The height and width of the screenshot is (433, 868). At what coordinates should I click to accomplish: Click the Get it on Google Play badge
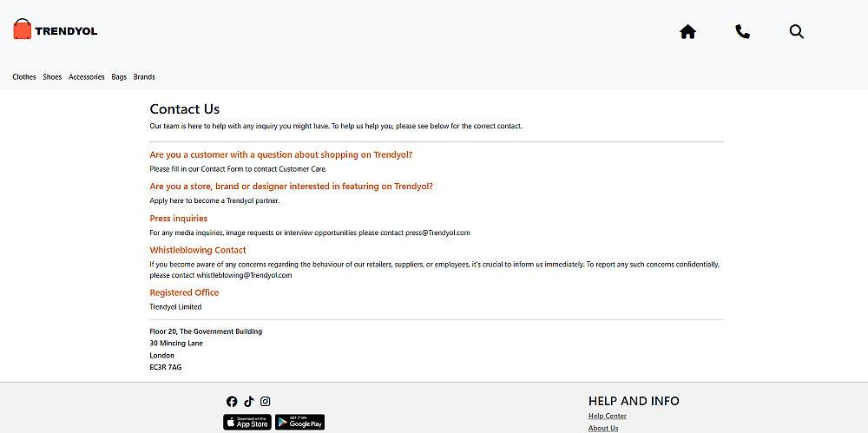pos(300,423)
